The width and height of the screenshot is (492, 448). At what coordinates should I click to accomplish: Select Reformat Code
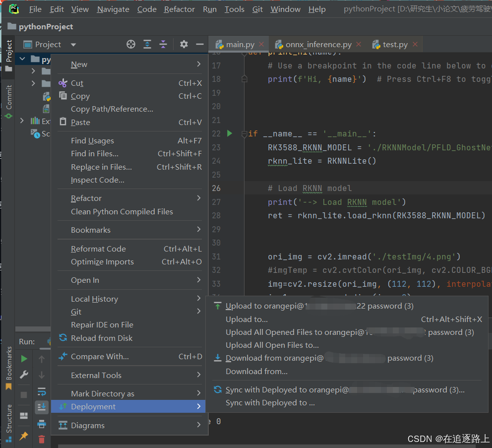click(x=129, y=249)
